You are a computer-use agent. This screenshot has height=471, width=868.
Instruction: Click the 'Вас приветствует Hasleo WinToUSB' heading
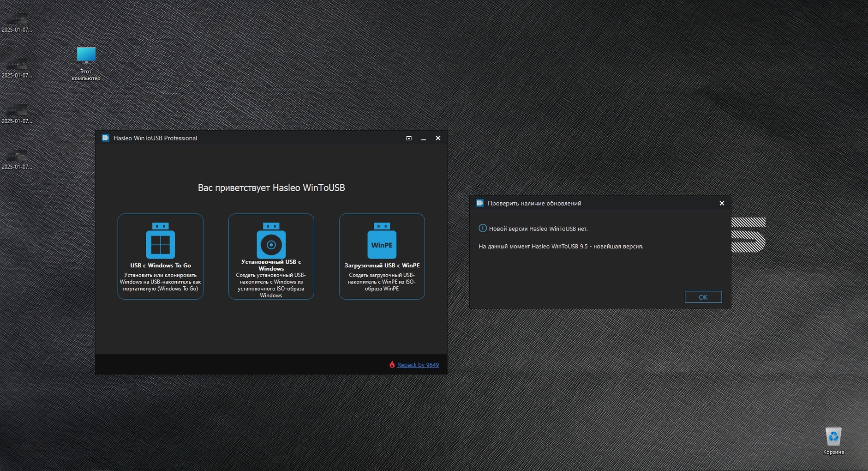coord(271,187)
